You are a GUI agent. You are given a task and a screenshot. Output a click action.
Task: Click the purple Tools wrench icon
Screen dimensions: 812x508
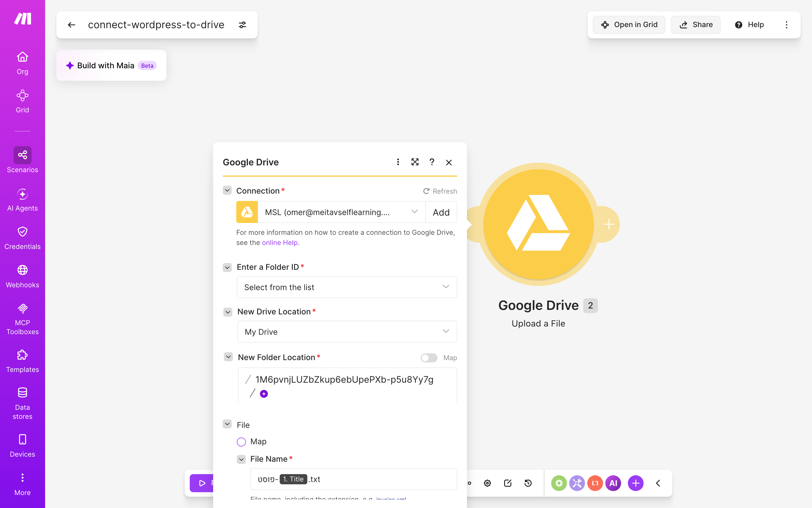(x=577, y=483)
